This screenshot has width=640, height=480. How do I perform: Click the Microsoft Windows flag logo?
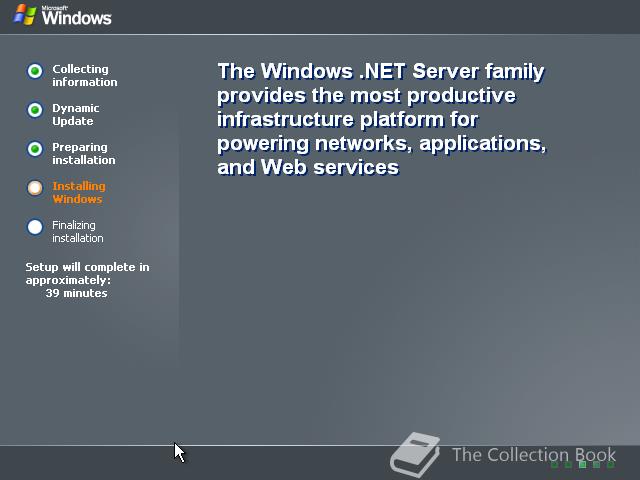(x=25, y=15)
